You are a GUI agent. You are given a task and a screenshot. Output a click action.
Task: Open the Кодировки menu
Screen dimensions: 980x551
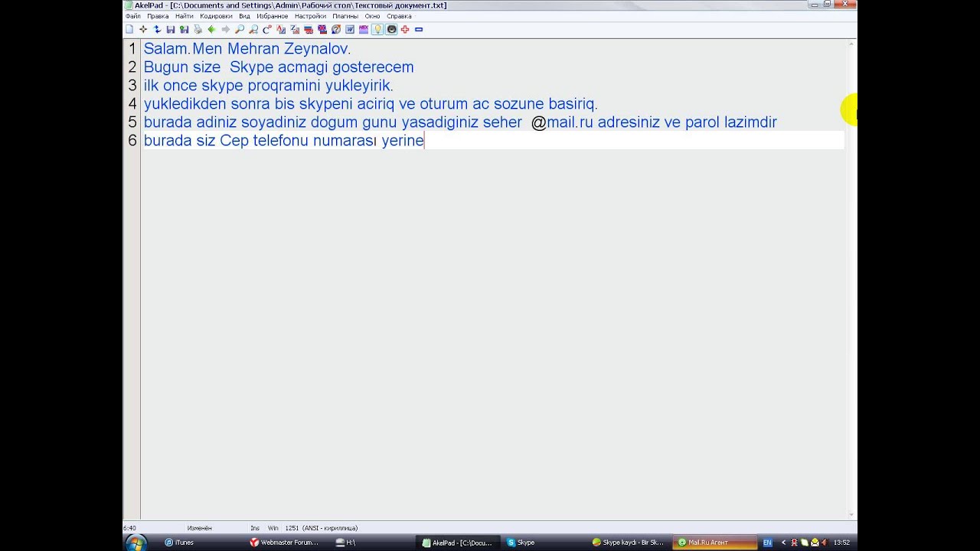[216, 16]
